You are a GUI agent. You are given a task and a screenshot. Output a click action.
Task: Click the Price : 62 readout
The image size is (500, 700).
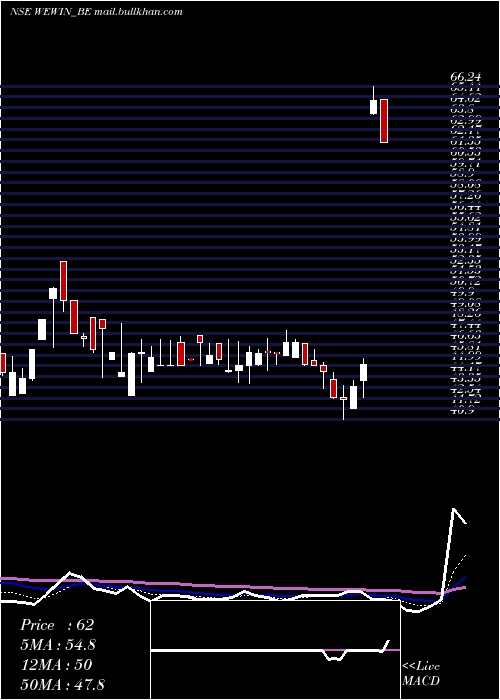point(57,625)
